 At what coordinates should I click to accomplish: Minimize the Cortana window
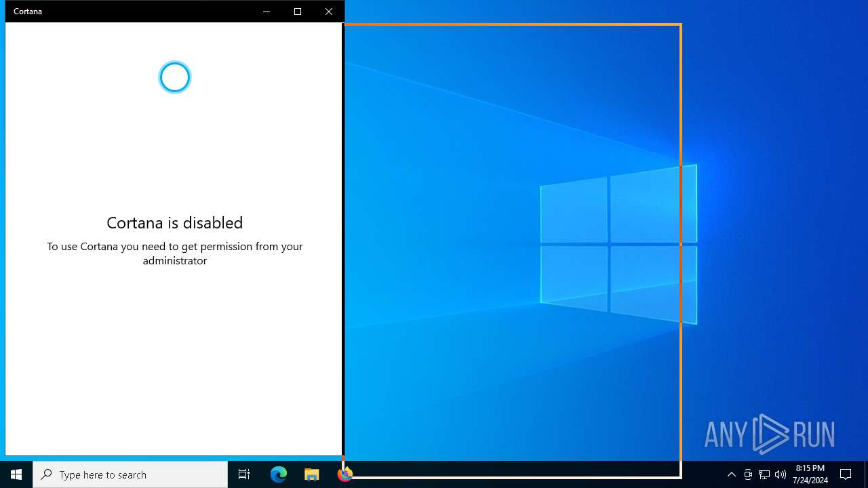(x=267, y=12)
